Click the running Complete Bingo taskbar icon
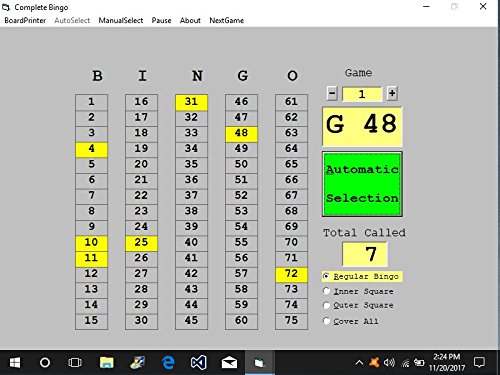 (260, 363)
